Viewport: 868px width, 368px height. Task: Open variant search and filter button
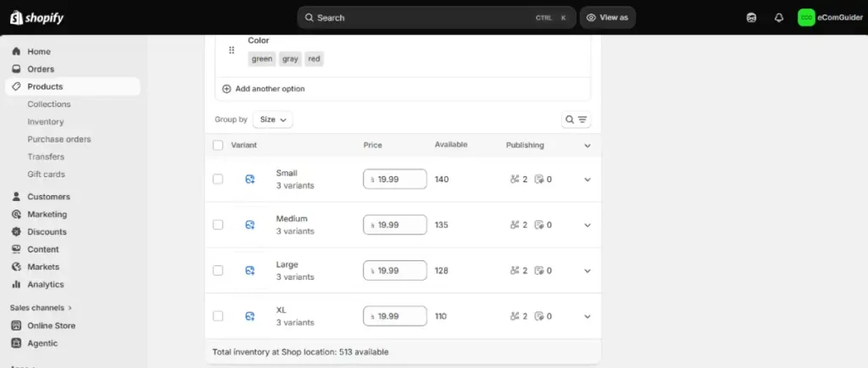576,120
